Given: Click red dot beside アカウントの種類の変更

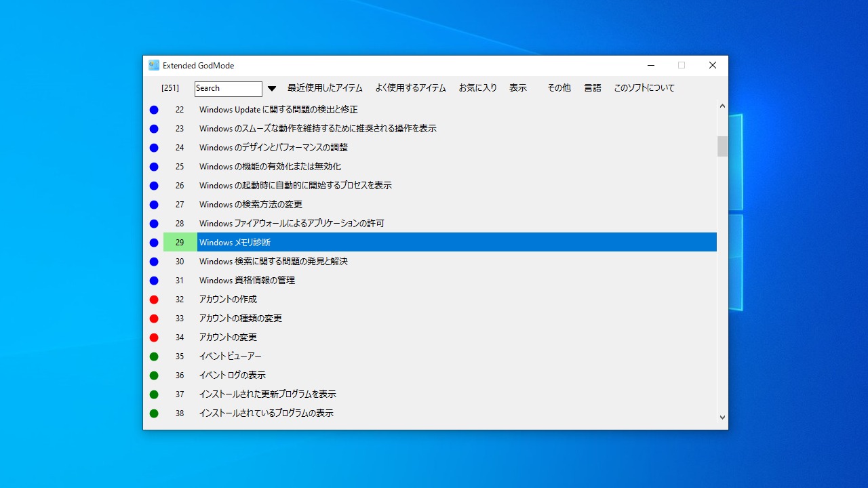Looking at the screenshot, I should 154,319.
